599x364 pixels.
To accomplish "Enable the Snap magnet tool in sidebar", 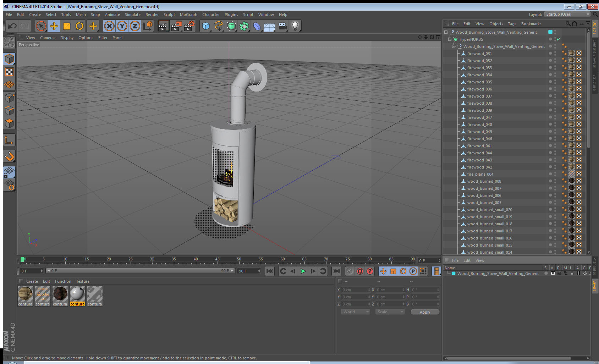I will coord(9,156).
